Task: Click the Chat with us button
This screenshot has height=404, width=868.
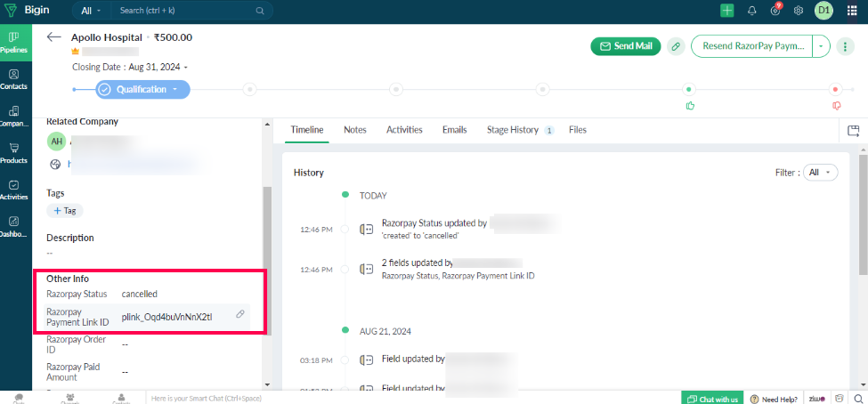Action: [712, 399]
